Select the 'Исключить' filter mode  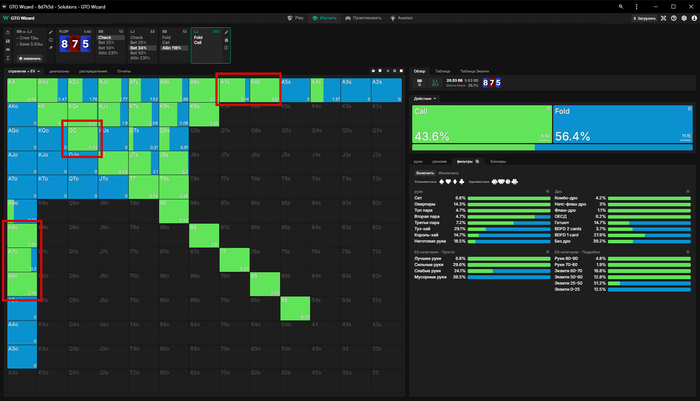tap(448, 173)
